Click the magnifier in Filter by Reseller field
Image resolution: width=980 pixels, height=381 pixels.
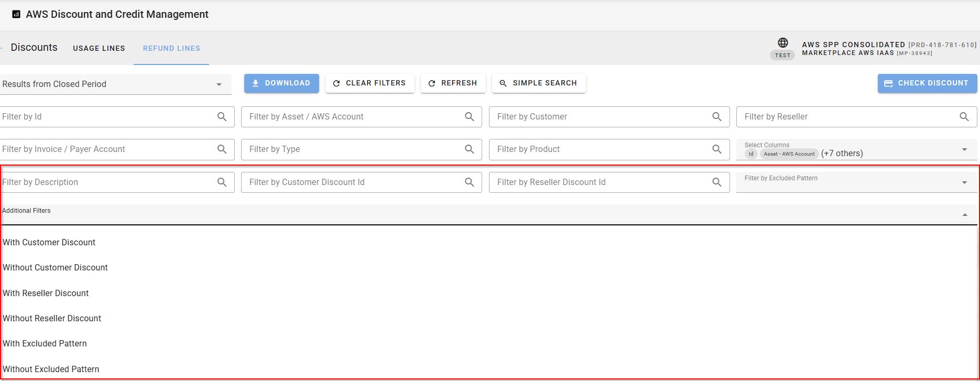point(964,117)
